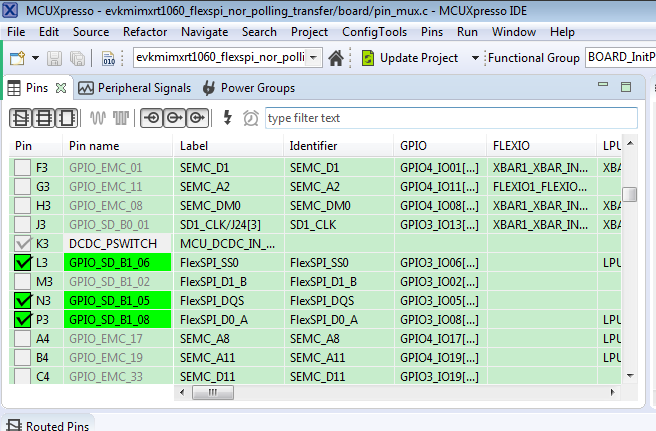Viewport: 656px width, 431px height.
Task: Select the GPIO_SD_B1_05 pin name cell
Action: point(118,300)
